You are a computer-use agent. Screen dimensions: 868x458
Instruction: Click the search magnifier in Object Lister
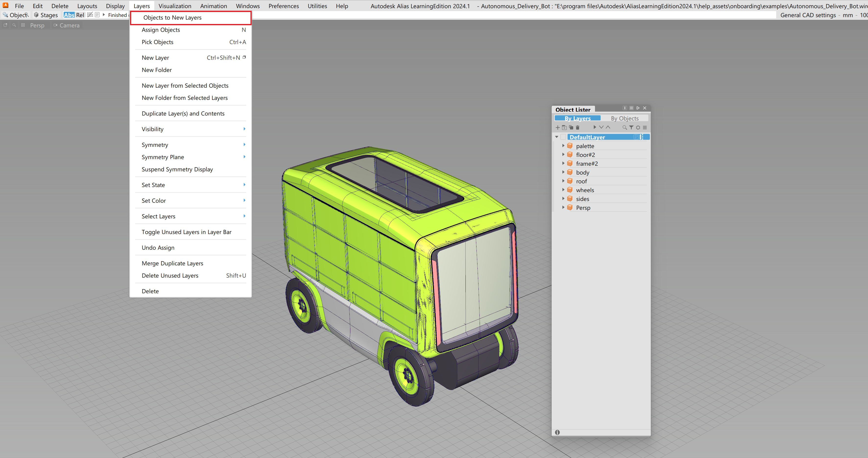tap(624, 127)
